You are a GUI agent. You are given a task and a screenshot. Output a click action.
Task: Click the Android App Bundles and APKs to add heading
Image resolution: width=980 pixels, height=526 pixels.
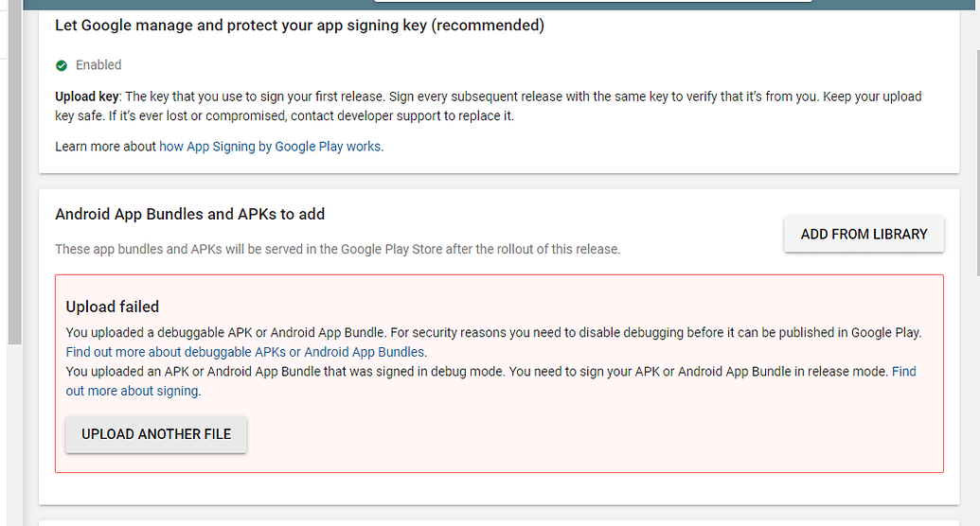[190, 214]
